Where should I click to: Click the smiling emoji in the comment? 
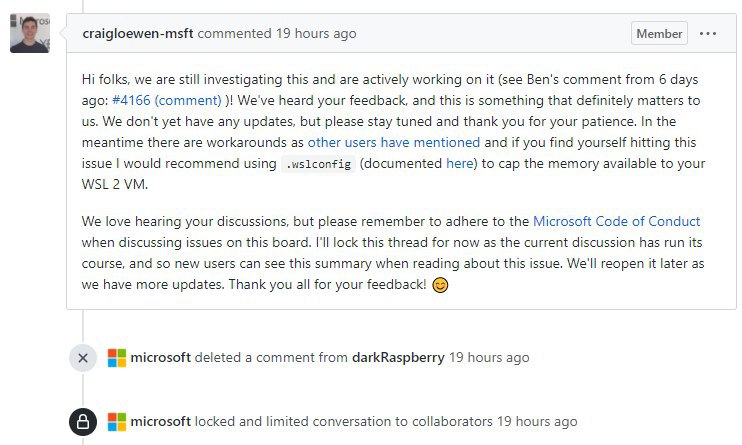440,285
